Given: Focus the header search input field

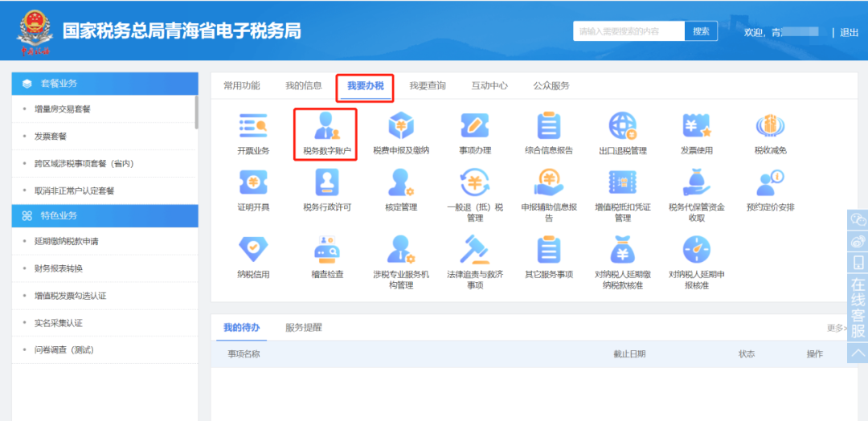Looking at the screenshot, I should tap(628, 31).
